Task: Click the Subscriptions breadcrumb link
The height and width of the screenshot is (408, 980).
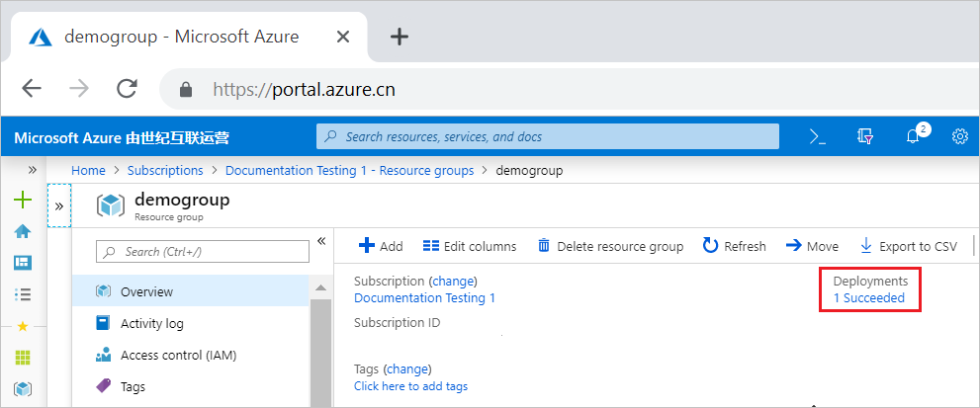Action: coord(165,170)
